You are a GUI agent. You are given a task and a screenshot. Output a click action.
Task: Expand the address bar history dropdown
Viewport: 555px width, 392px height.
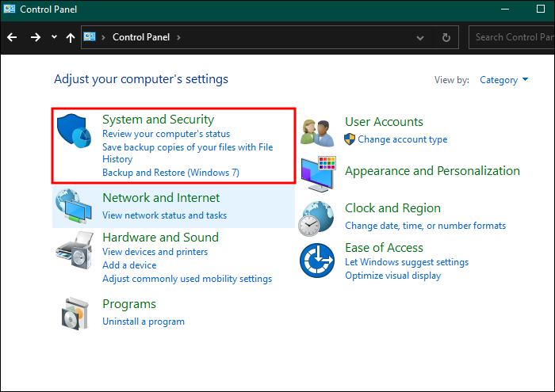[419, 37]
